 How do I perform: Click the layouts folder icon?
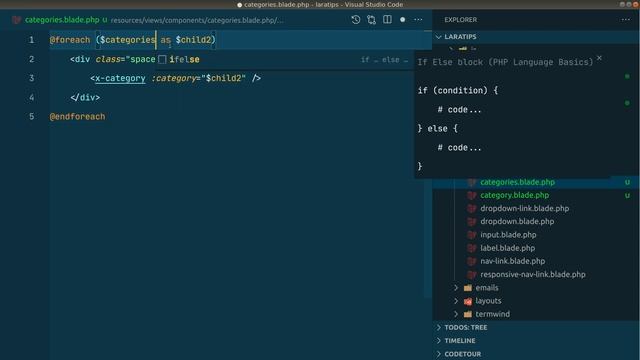468,301
